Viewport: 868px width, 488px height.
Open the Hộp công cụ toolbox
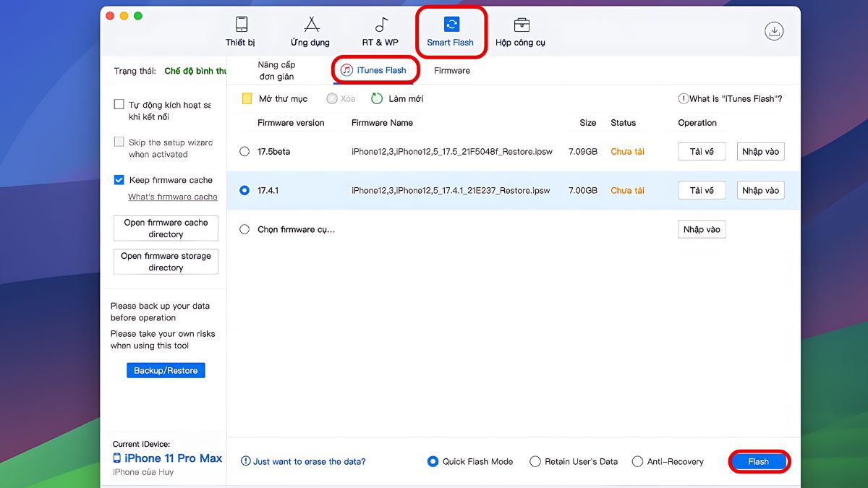(x=521, y=32)
